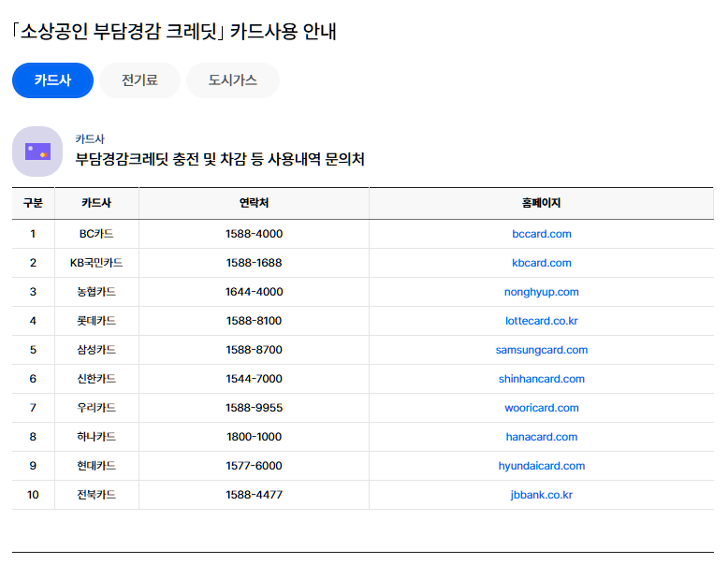Click the 연락처 column header

[x=254, y=203]
